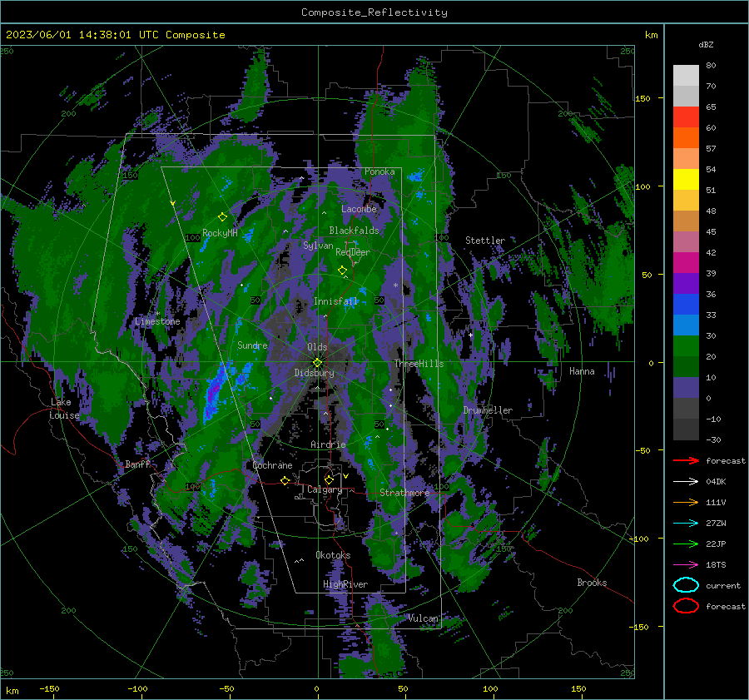This screenshot has width=749, height=700.
Task: Click the Lacombe label
Action: [x=359, y=209]
